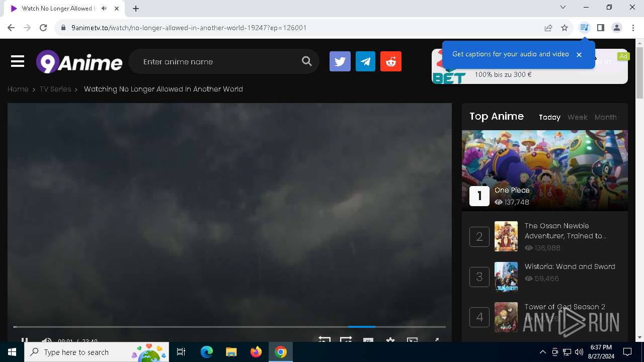Reload the current page
Image resolution: width=644 pixels, height=362 pixels.
point(43,28)
